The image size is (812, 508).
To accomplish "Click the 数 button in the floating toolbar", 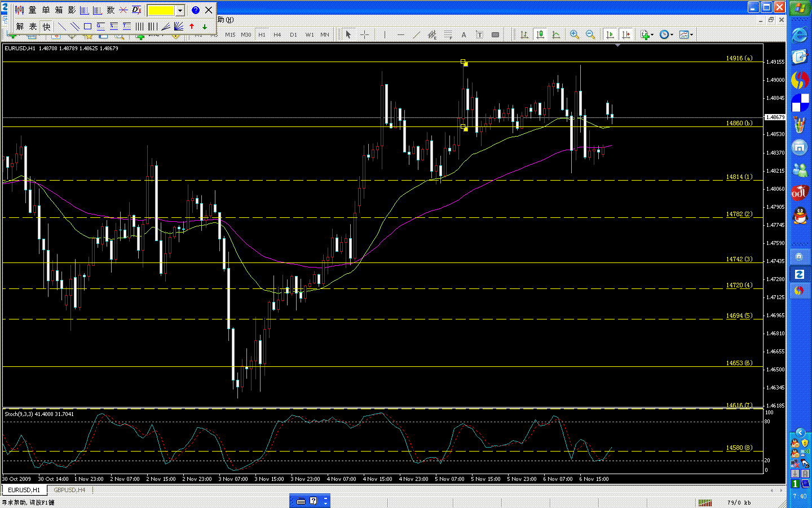I will (x=111, y=10).
